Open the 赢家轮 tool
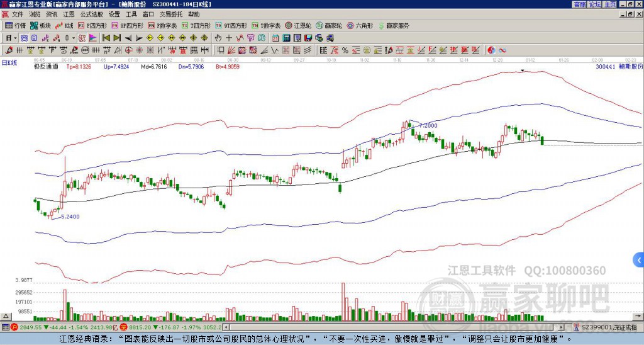The height and width of the screenshot is (345, 644). click(x=329, y=25)
